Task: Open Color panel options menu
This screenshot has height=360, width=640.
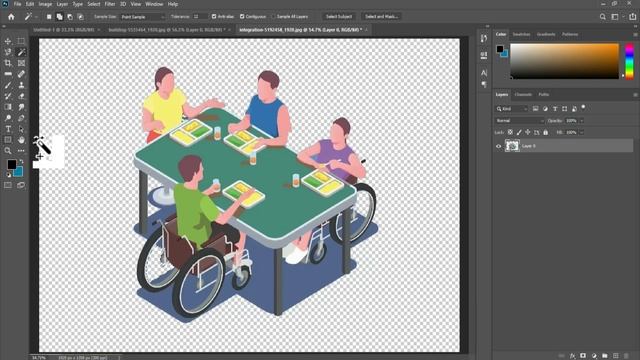Action: (635, 35)
